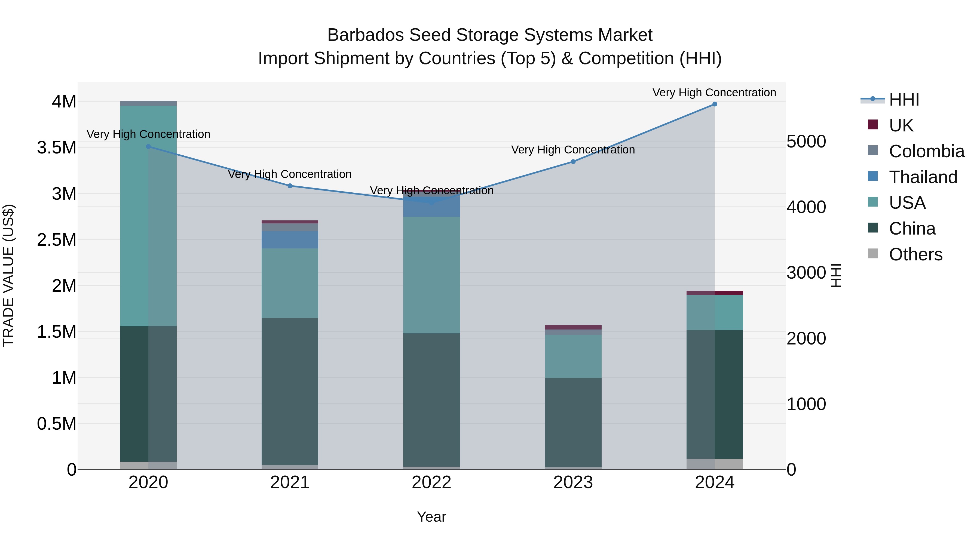
Task: Click the Others segment of 2024 bar
Action: point(715,464)
